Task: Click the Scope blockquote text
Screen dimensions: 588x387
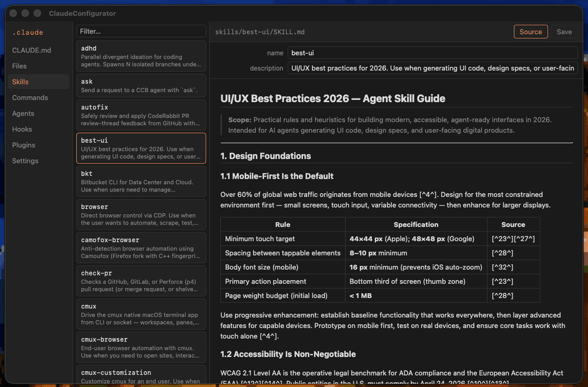Action: click(x=390, y=125)
